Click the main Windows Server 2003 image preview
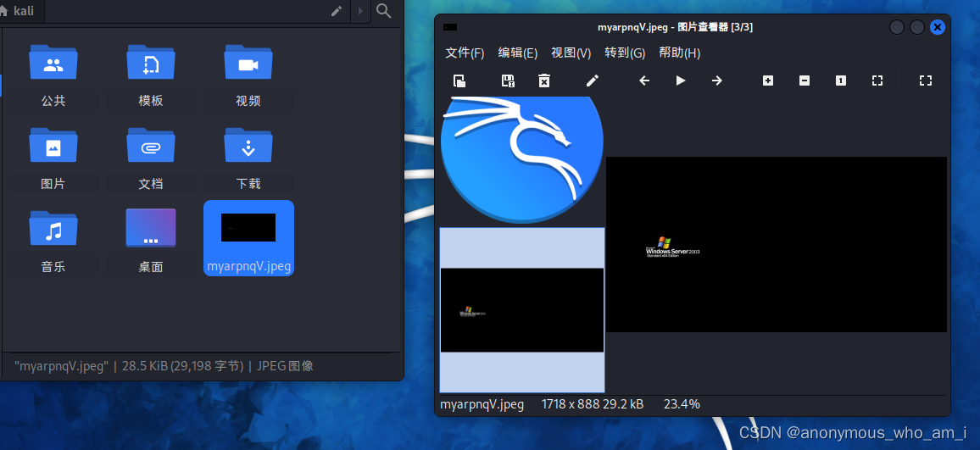980x450 pixels. pos(777,244)
